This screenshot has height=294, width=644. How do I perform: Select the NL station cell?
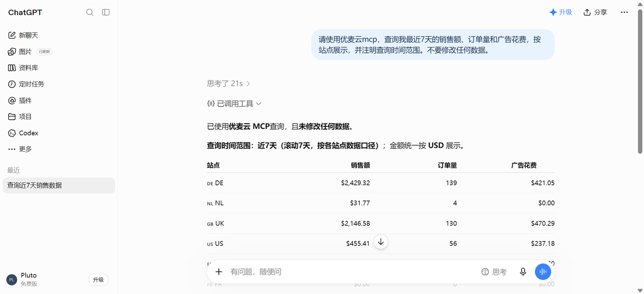215,203
